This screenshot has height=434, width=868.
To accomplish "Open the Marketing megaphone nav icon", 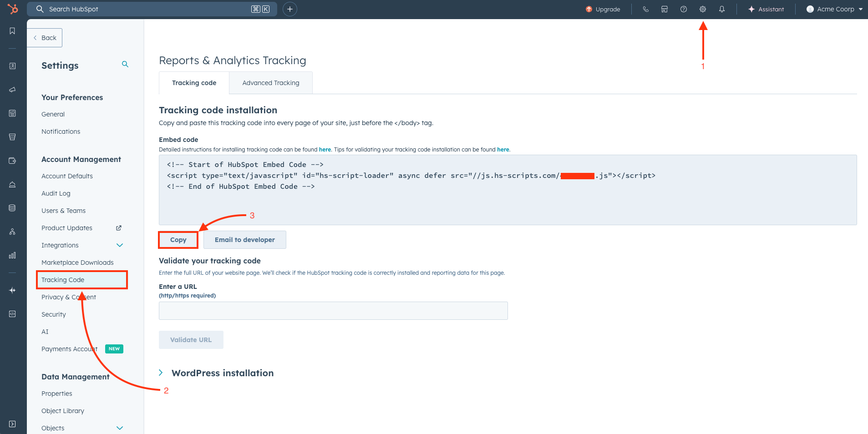I will pyautogui.click(x=12, y=90).
